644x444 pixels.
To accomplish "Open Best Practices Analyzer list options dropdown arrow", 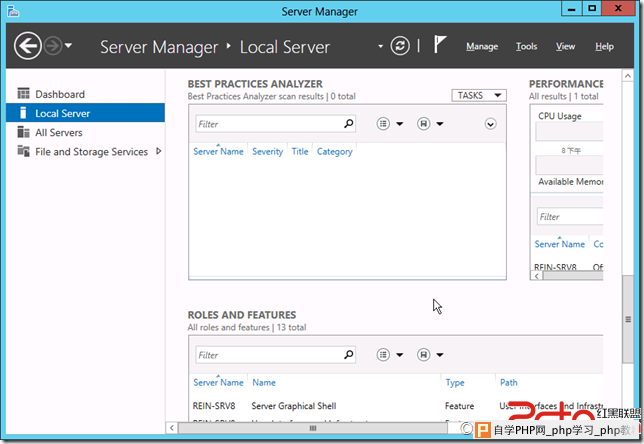I will point(400,124).
